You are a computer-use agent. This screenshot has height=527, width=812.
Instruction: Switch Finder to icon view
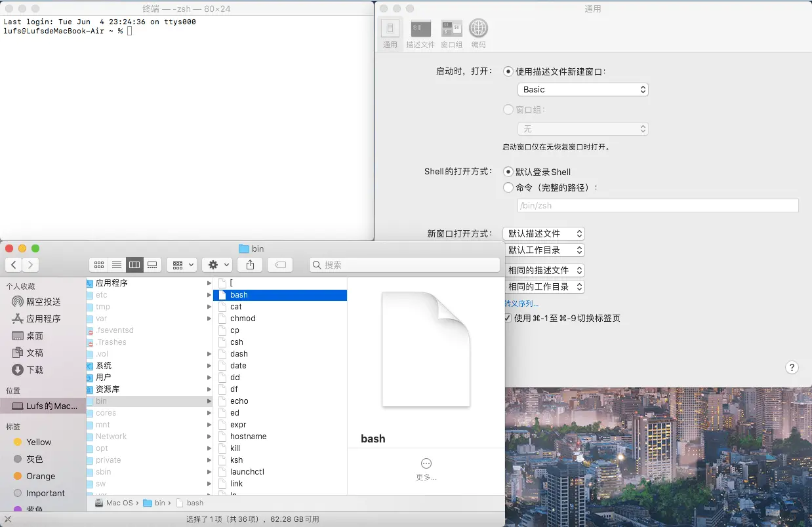[x=99, y=265]
